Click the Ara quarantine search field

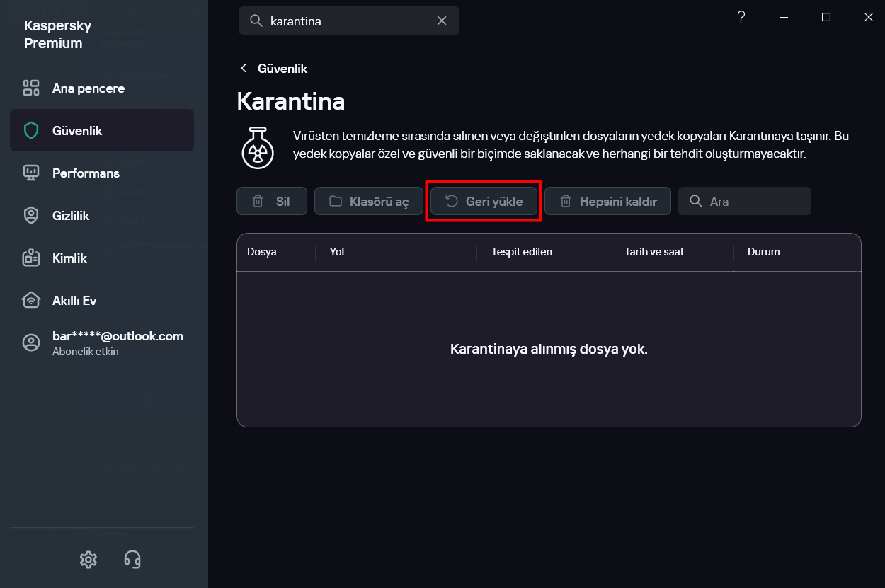point(745,202)
